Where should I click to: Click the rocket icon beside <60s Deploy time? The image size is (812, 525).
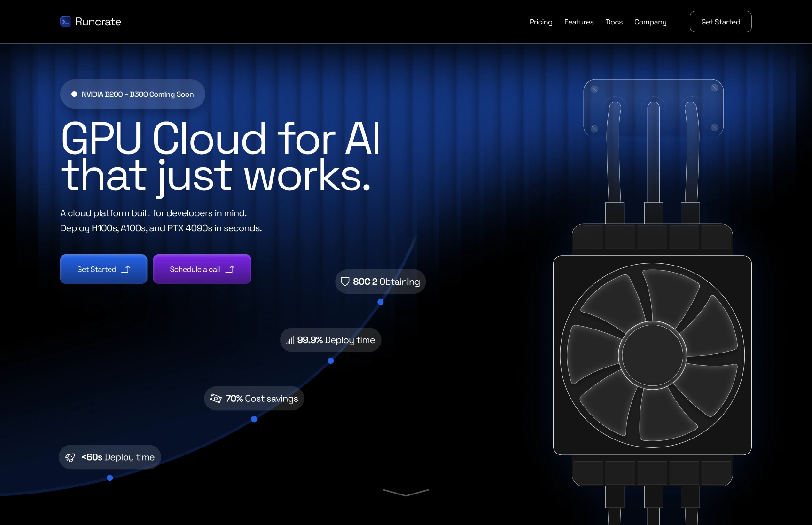coord(70,457)
